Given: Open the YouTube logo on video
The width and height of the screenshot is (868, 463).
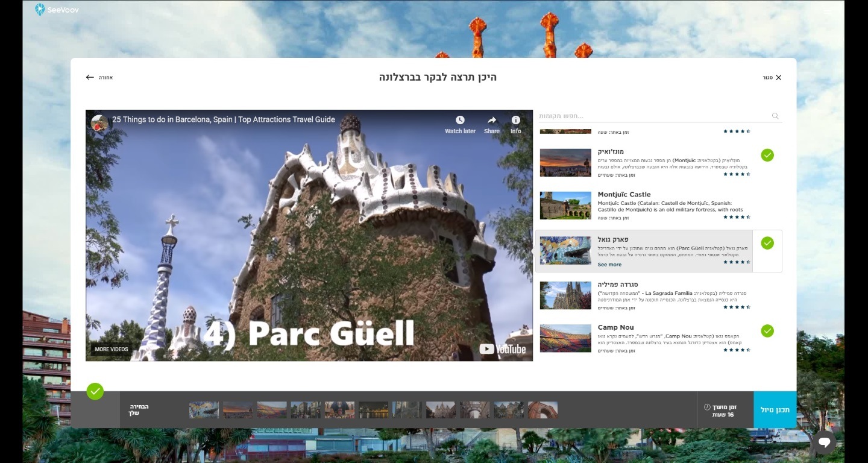Looking at the screenshot, I should pyautogui.click(x=503, y=348).
